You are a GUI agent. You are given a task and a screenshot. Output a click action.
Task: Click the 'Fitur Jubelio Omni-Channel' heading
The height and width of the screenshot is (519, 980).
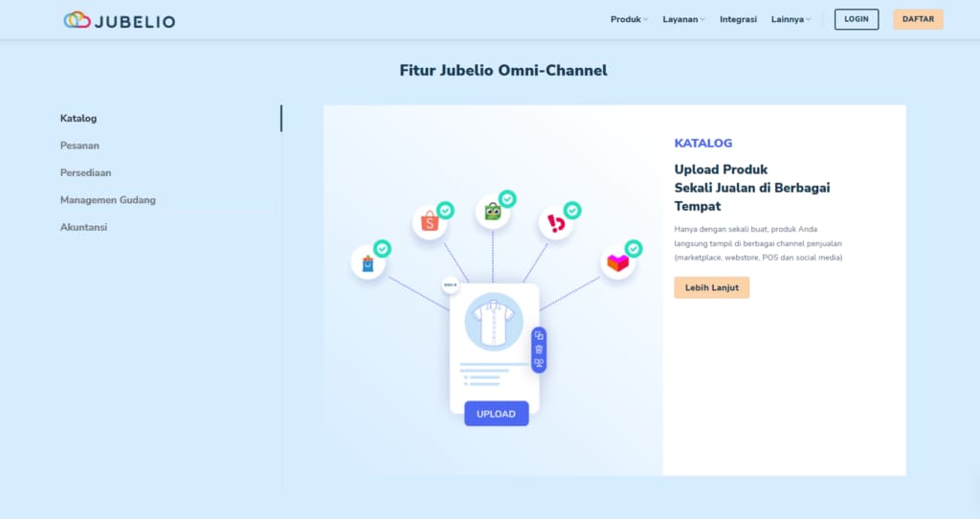503,70
